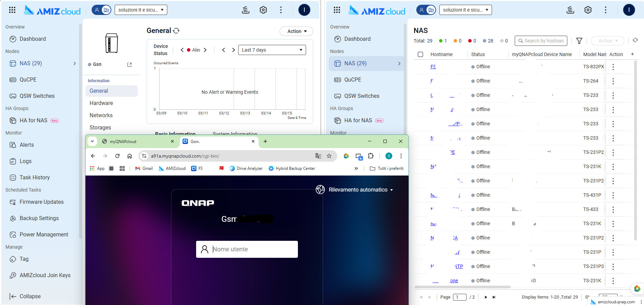Viewport: 644px width, 305px height.
Task: Bookmark this page with the star icon
Action: click(329, 156)
